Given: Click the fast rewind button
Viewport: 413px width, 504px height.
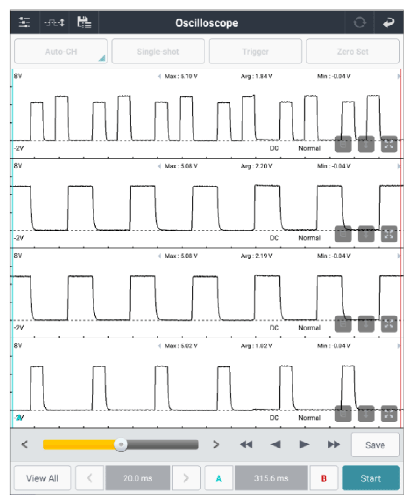Looking at the screenshot, I should [x=246, y=444].
